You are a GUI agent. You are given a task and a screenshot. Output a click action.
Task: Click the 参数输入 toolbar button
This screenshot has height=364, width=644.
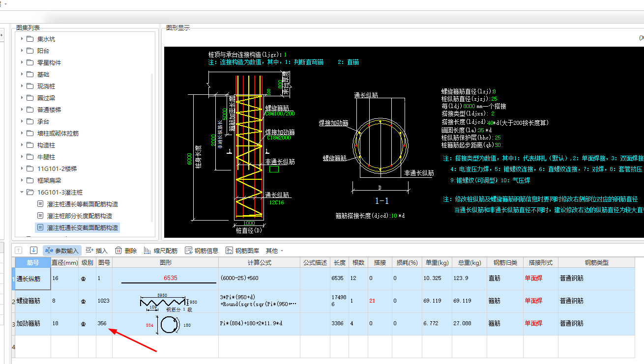tap(62, 251)
